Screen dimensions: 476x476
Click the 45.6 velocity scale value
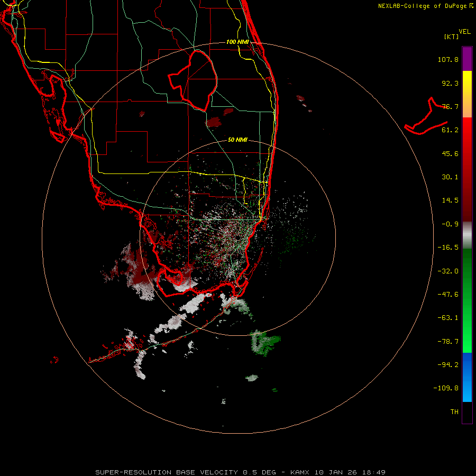click(x=450, y=153)
